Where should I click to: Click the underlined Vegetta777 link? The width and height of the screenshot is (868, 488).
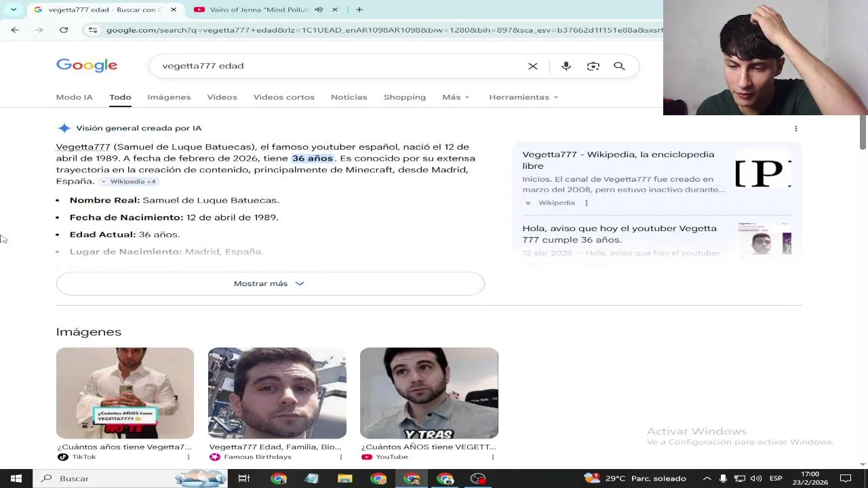(83, 146)
